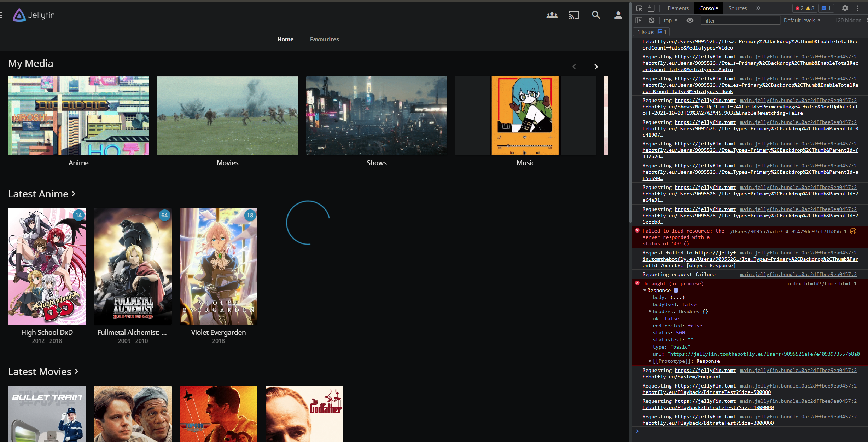This screenshot has height=442, width=868.
Task: Open the Violet Evergarden poster
Action: 218,266
